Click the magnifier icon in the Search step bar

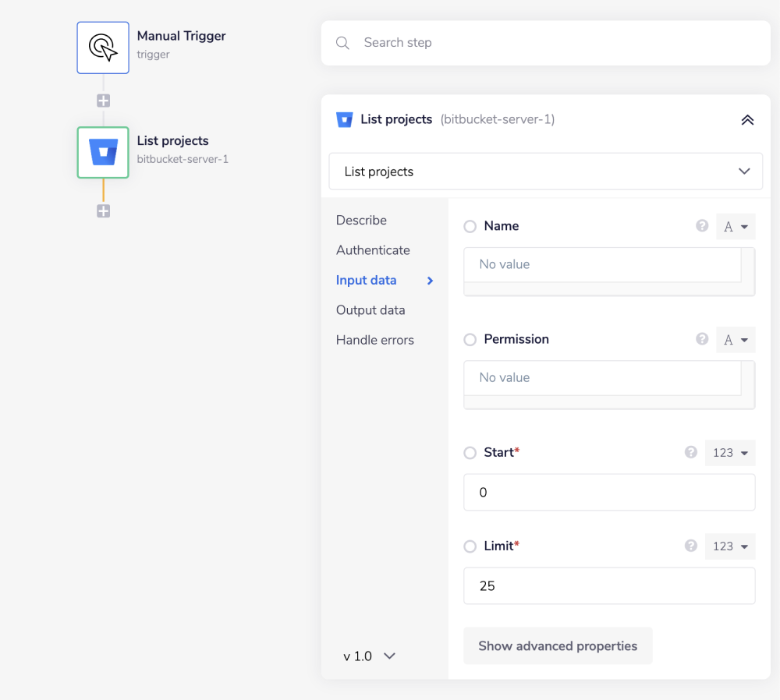click(342, 42)
